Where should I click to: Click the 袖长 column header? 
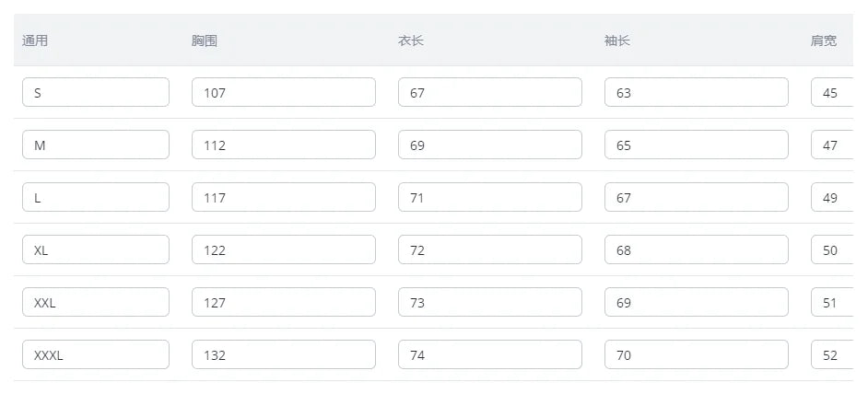(x=617, y=41)
